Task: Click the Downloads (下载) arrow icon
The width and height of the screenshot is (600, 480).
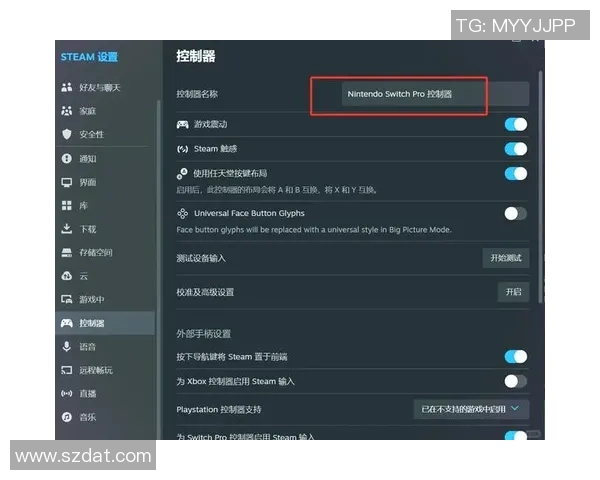Action: [x=67, y=229]
